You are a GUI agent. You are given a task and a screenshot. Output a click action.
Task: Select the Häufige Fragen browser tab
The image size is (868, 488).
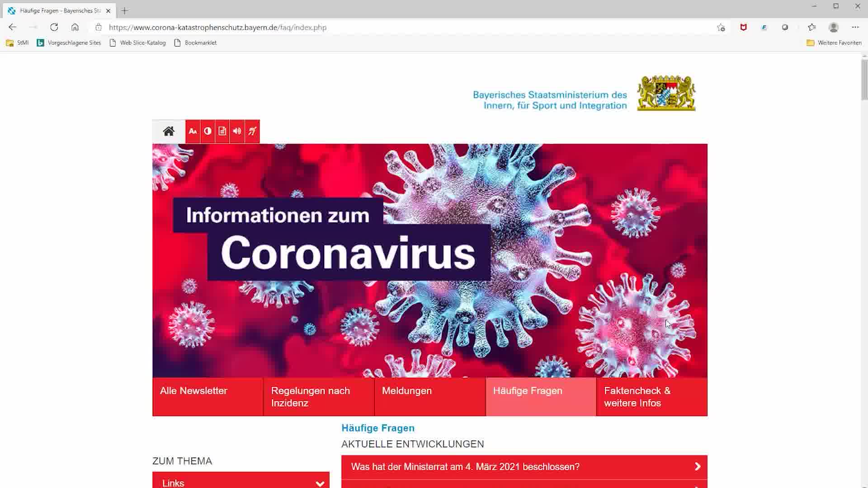tap(59, 10)
